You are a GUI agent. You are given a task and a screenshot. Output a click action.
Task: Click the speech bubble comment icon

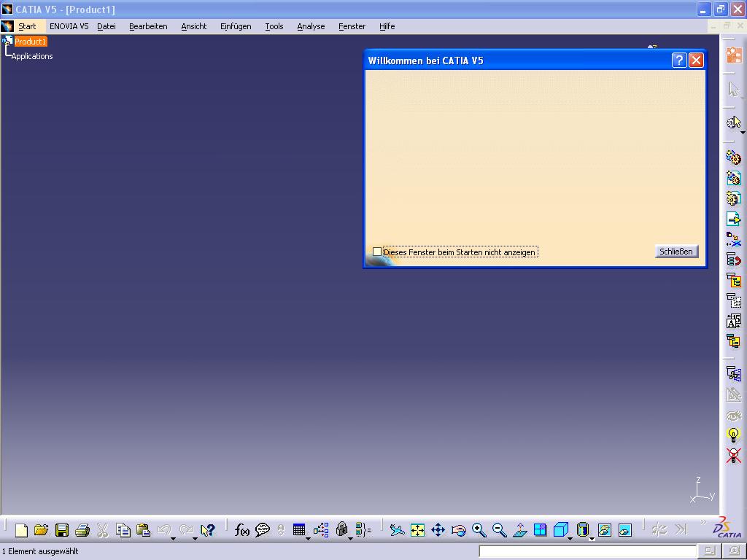(263, 530)
